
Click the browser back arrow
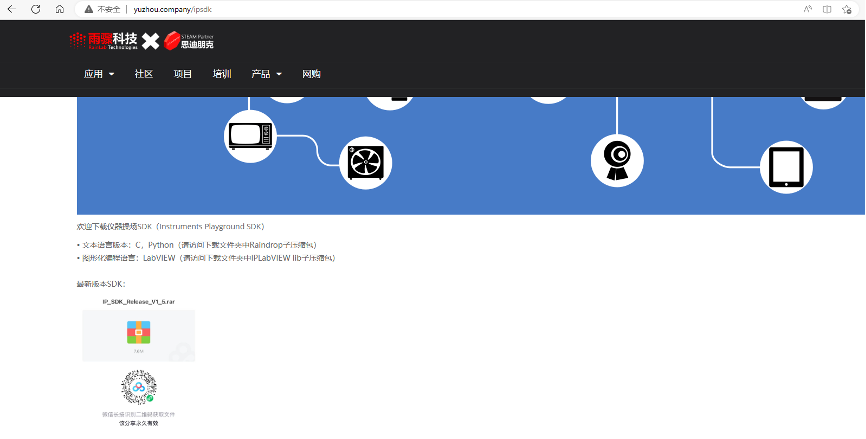click(x=13, y=9)
